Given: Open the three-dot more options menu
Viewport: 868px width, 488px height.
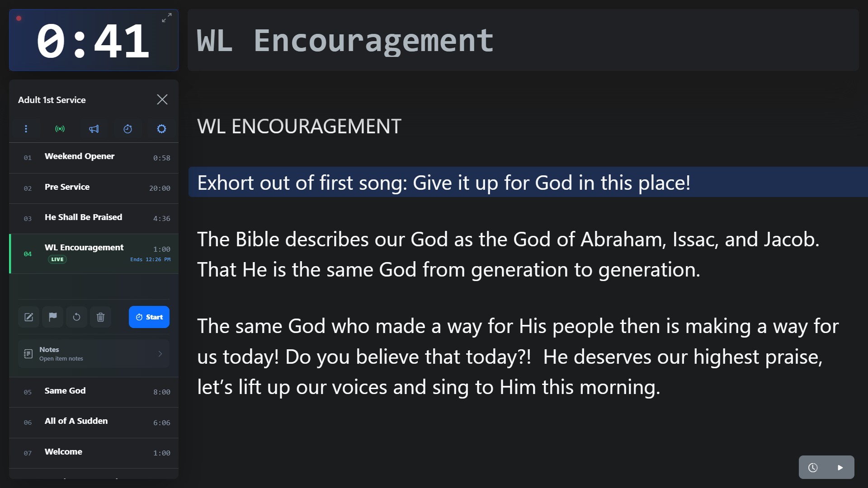Looking at the screenshot, I should pyautogui.click(x=26, y=129).
